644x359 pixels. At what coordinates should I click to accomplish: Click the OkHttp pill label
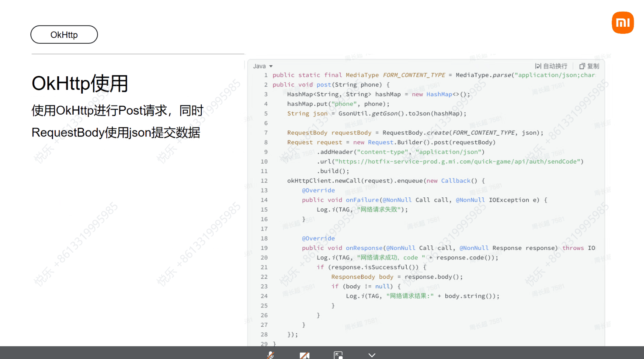[x=64, y=35]
